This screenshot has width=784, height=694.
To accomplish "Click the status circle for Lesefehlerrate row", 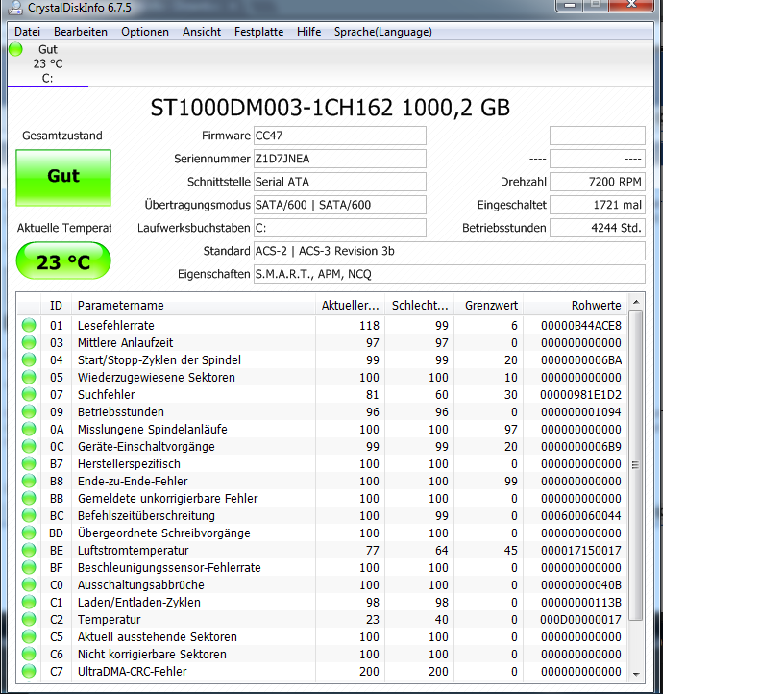I will (29, 325).
